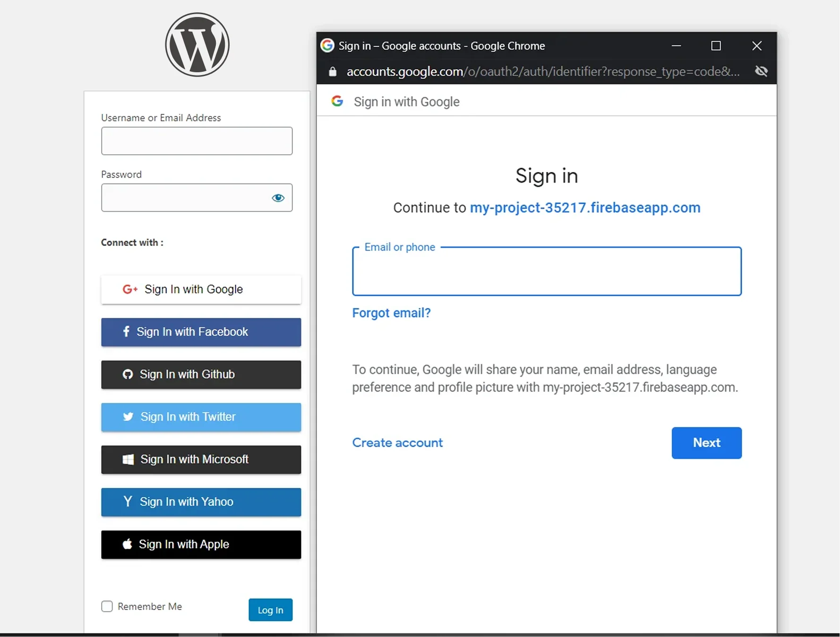Click the blue Next button
The width and height of the screenshot is (840, 637).
pyautogui.click(x=707, y=443)
